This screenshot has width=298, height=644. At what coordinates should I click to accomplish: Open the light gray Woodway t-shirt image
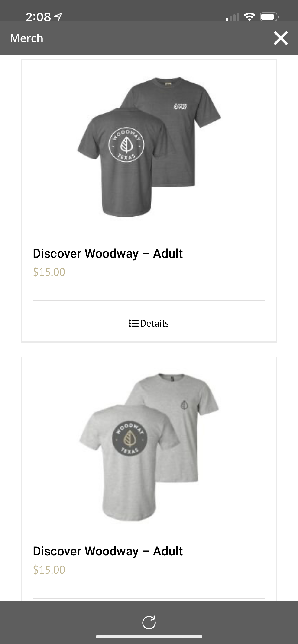(149, 447)
